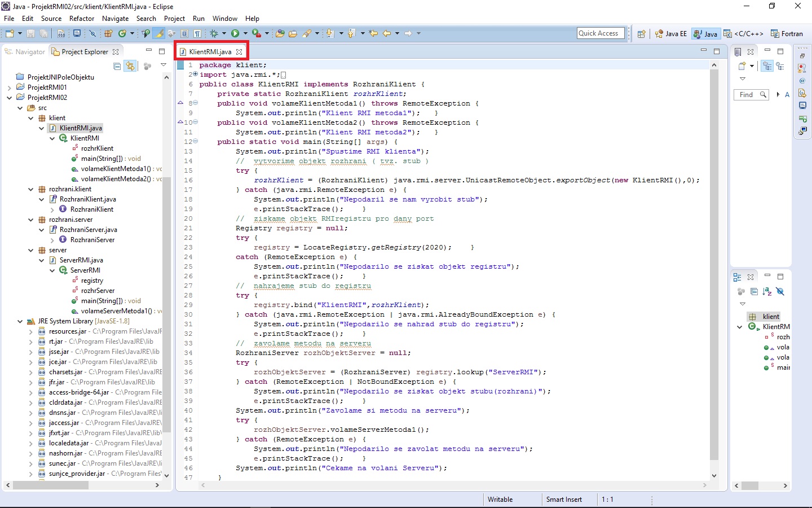Switch to the Java EE perspective
Screen dimensions: 812x508
[x=670, y=33]
